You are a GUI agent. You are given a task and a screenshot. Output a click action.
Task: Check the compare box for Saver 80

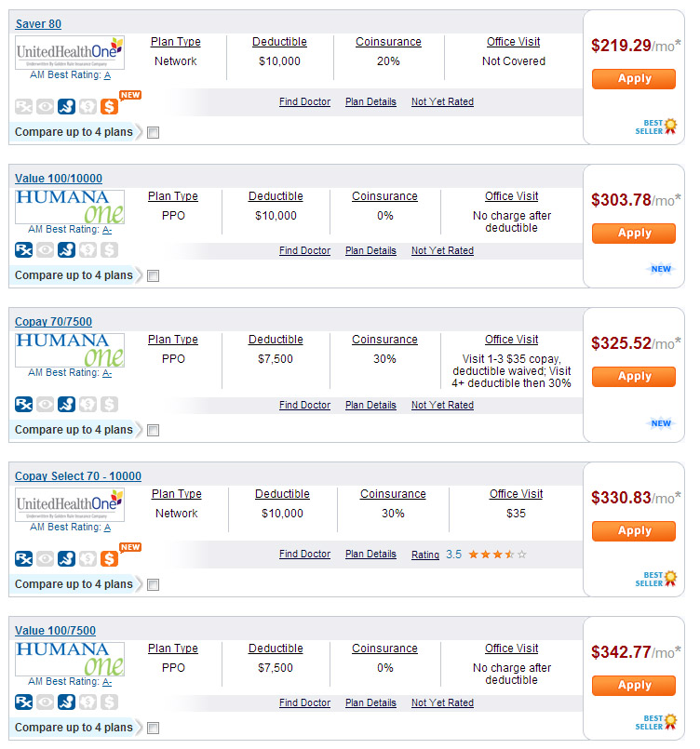click(154, 132)
